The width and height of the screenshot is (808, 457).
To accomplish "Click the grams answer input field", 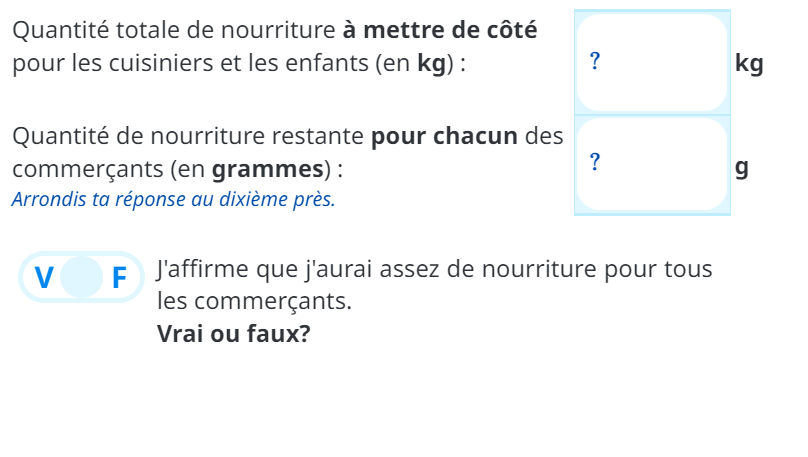I will click(652, 164).
